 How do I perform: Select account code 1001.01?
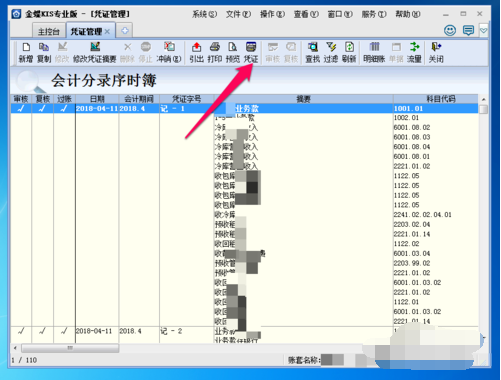(x=408, y=109)
